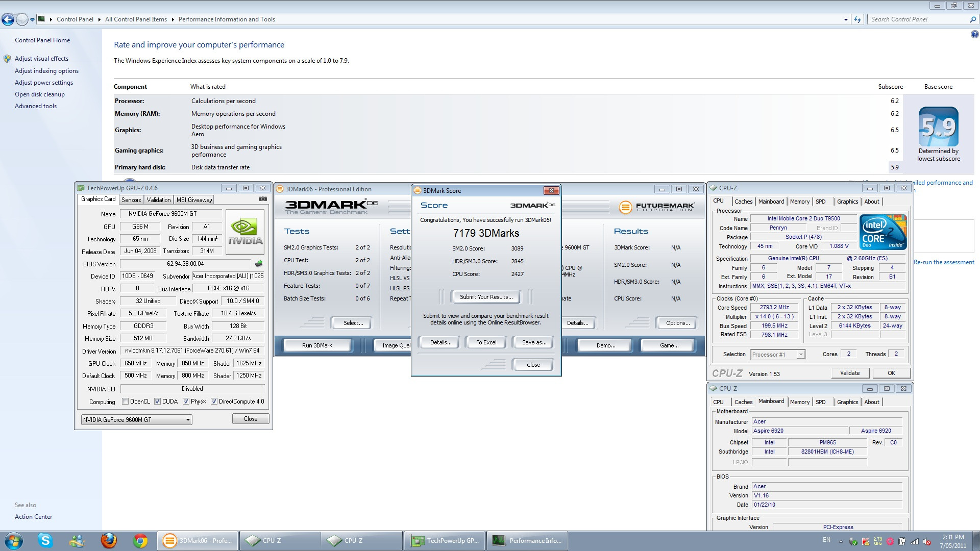
Task: Click the Intel Core 2 Duo logo in CPU-Z
Action: point(883,232)
